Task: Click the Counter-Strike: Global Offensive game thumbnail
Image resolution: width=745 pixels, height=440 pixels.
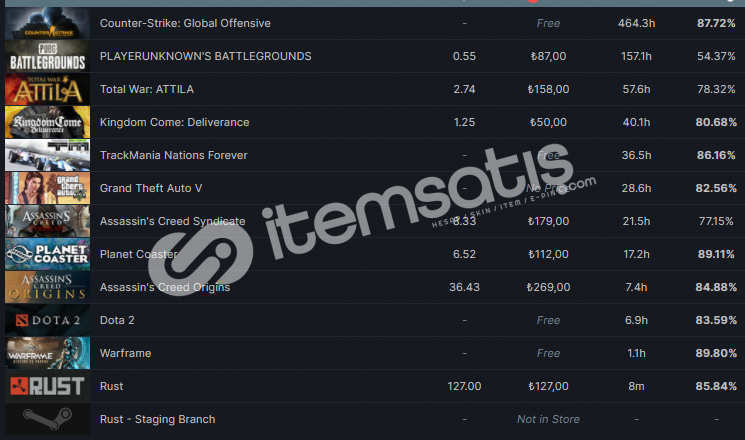Action: point(48,23)
